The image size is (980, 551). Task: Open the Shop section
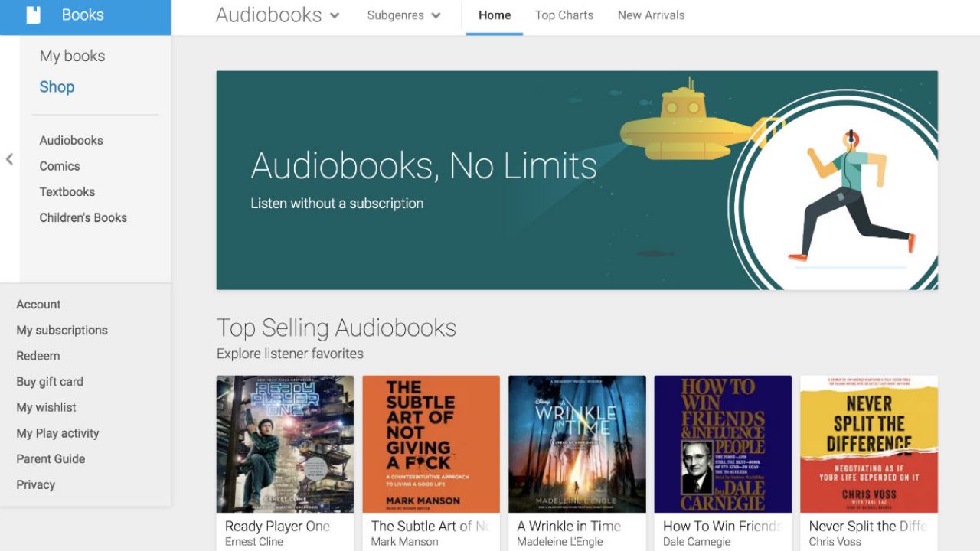click(x=57, y=87)
